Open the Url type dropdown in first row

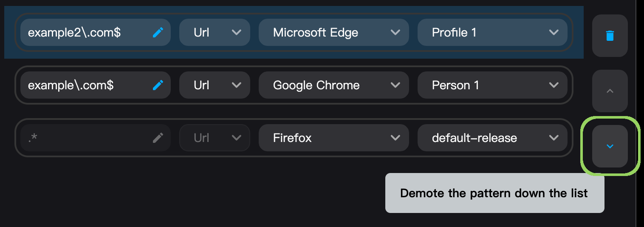point(215,32)
